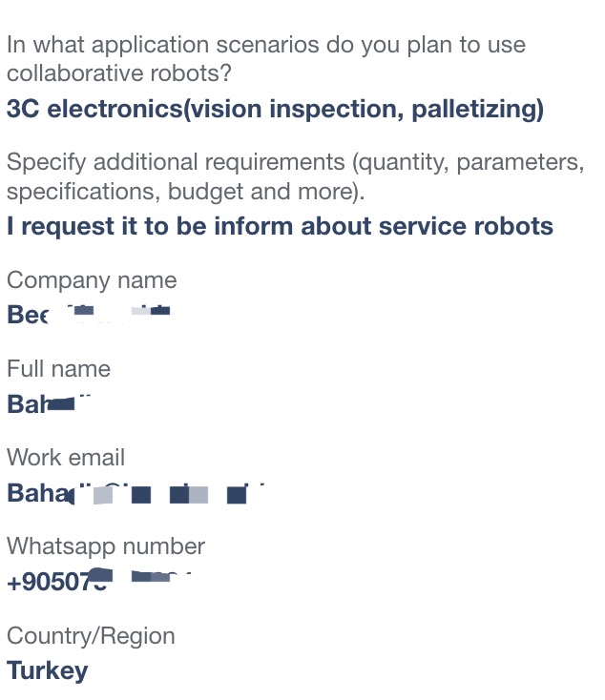Select the full name value starting "Bah"
605x700 pixels.
click(49, 403)
